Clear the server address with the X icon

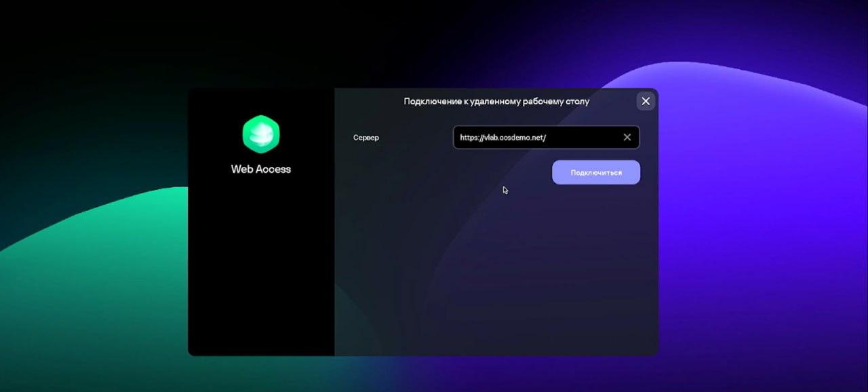coord(627,137)
